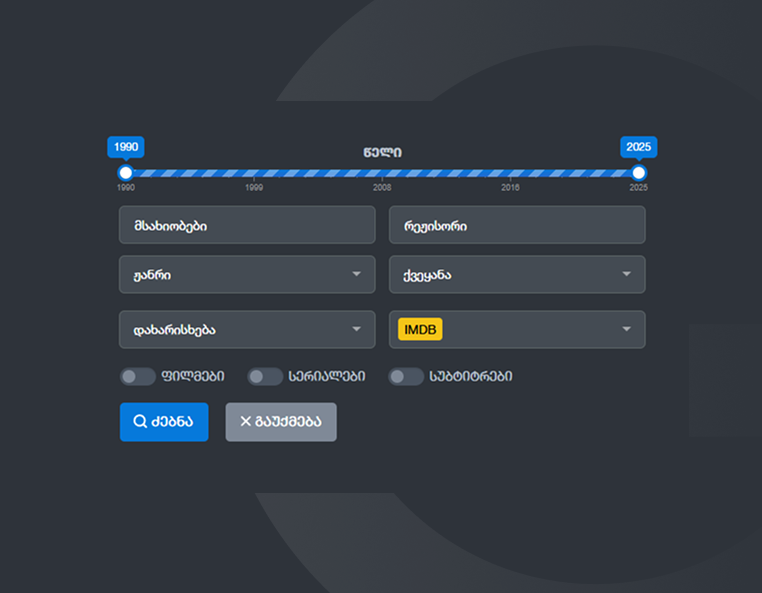Focus the მსახიობები text field
The height and width of the screenshot is (593, 762).
click(x=246, y=225)
